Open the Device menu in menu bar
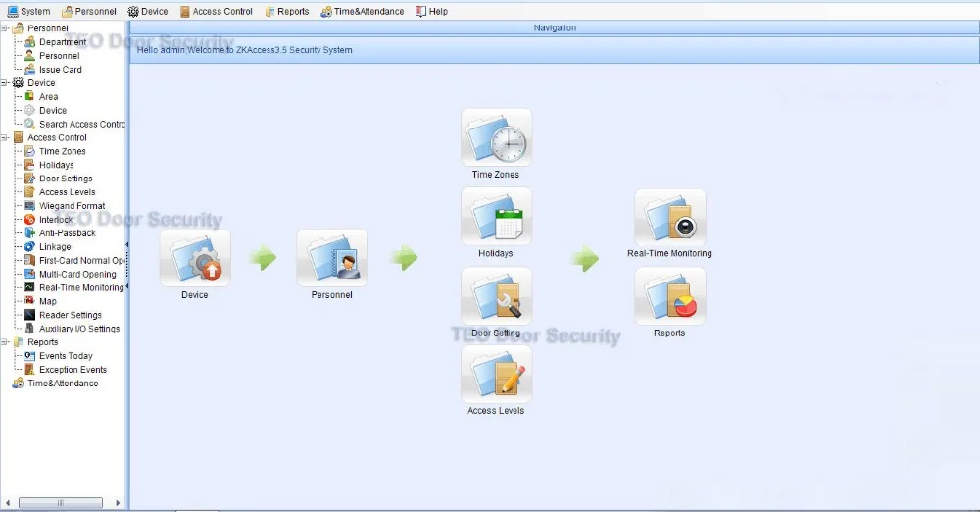The height and width of the screenshot is (512, 980). point(148,11)
